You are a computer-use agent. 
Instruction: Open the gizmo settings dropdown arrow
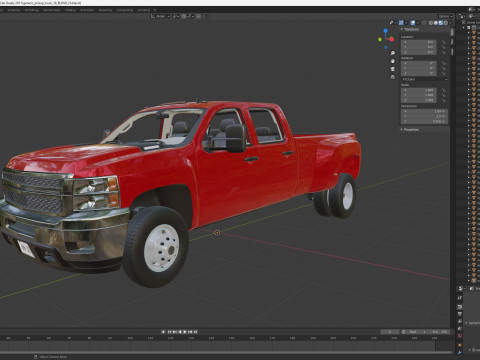406,23
